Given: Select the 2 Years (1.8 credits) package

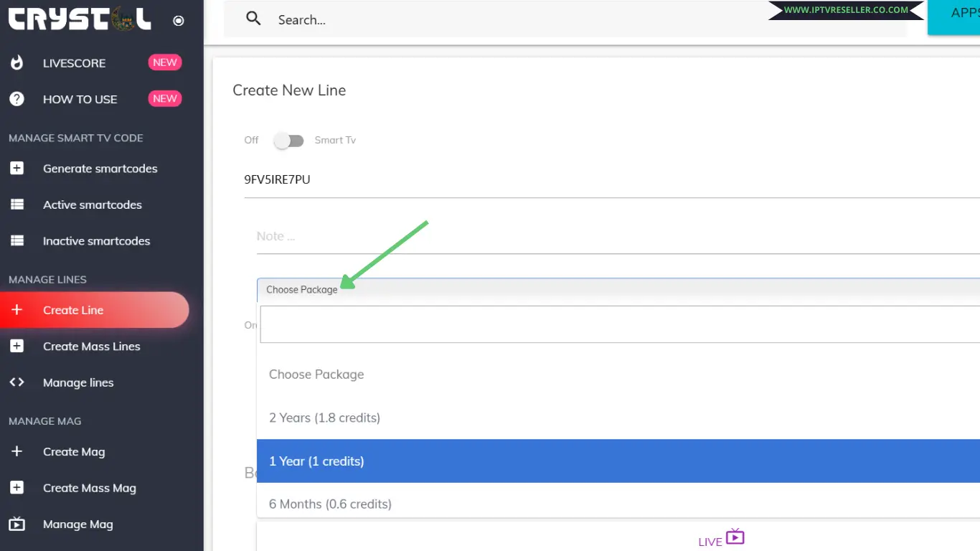Looking at the screenshot, I should [x=324, y=418].
